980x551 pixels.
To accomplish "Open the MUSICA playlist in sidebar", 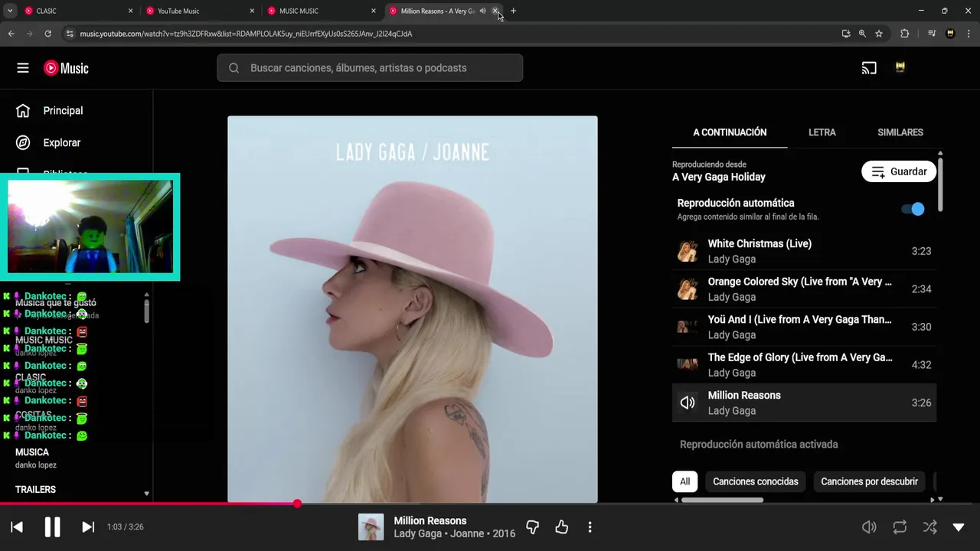I will [x=32, y=452].
